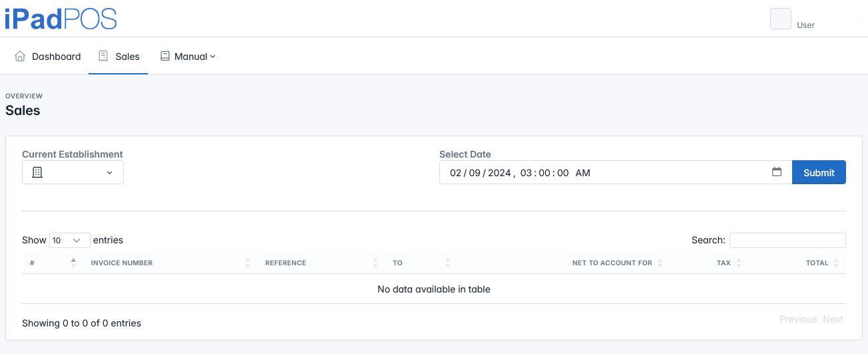The width and height of the screenshot is (868, 355).
Task: Click the Sales receipt icon
Action: (x=103, y=57)
